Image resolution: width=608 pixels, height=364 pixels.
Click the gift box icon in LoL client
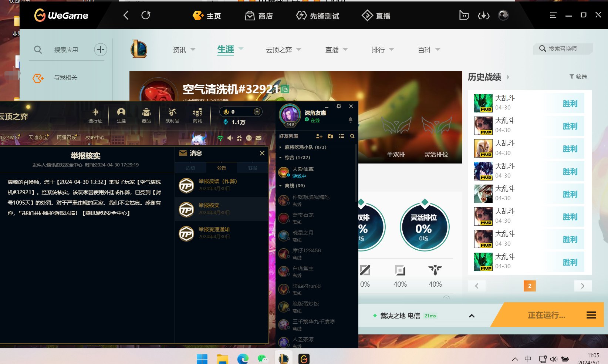pos(239,138)
